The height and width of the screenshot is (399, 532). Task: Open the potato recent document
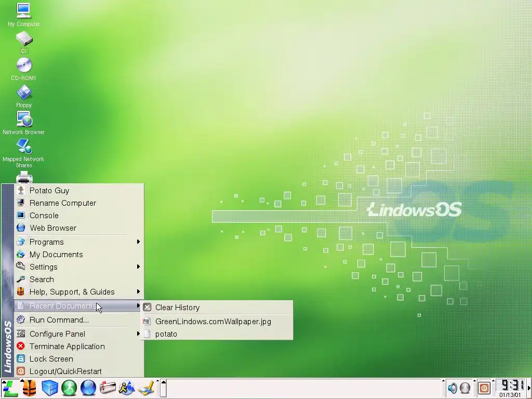[217, 334]
